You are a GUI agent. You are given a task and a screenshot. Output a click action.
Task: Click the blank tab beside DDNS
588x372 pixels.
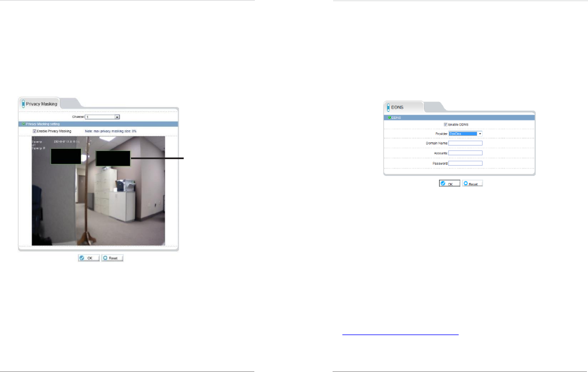pos(435,107)
